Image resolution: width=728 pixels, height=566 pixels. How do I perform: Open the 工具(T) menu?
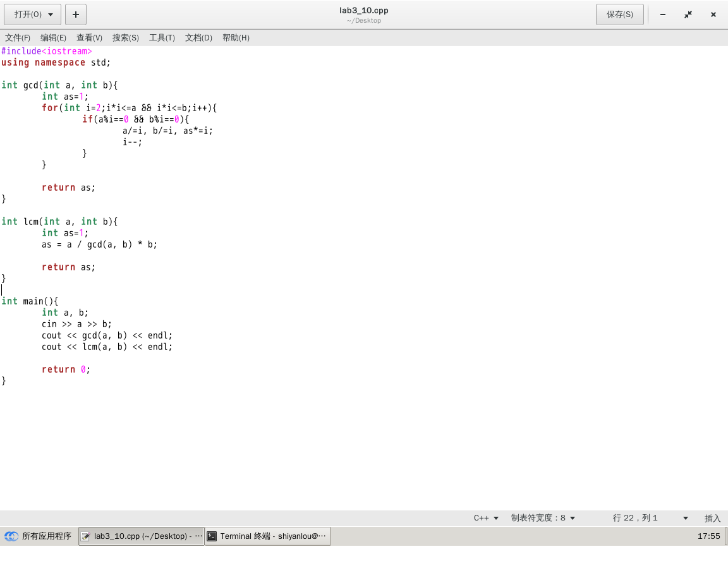[x=162, y=37]
